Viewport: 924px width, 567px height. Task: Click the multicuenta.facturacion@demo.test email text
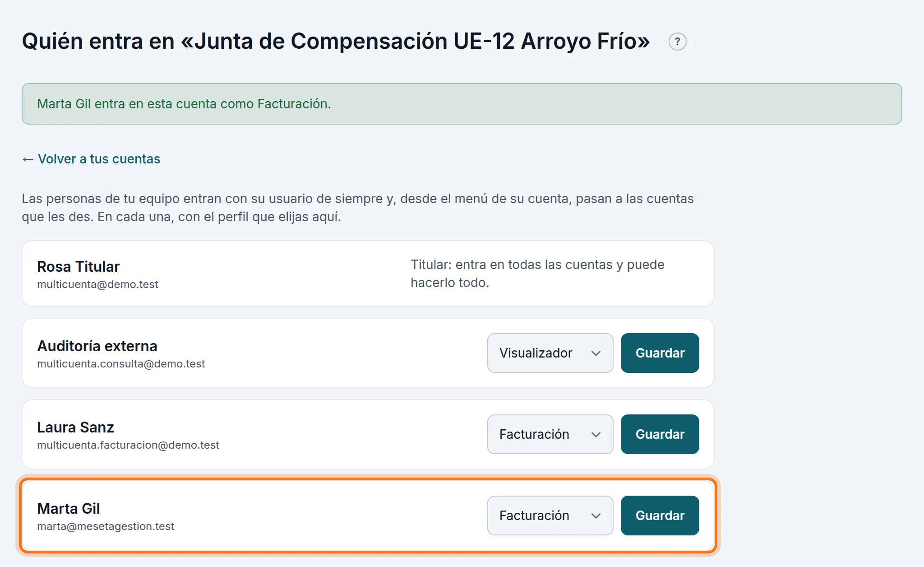coord(128,445)
